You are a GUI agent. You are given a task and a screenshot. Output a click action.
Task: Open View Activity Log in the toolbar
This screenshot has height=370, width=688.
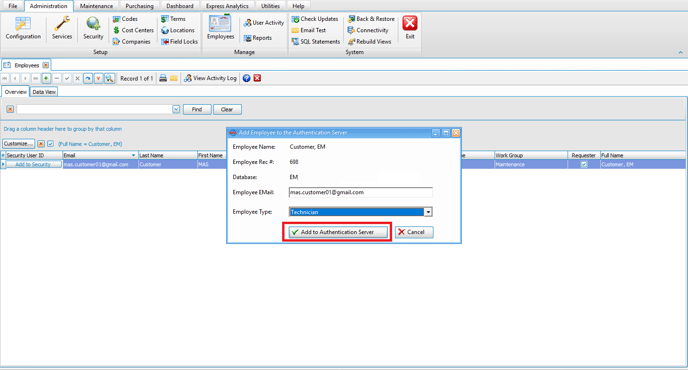pyautogui.click(x=211, y=78)
